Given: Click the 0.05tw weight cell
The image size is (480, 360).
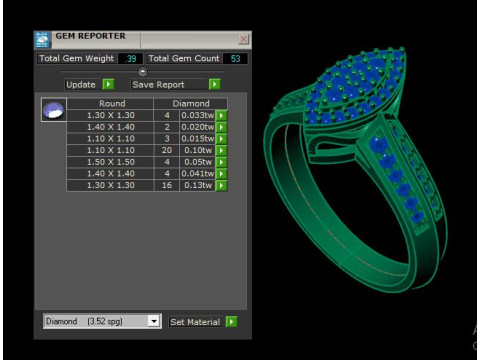Looking at the screenshot, I should (x=198, y=162).
